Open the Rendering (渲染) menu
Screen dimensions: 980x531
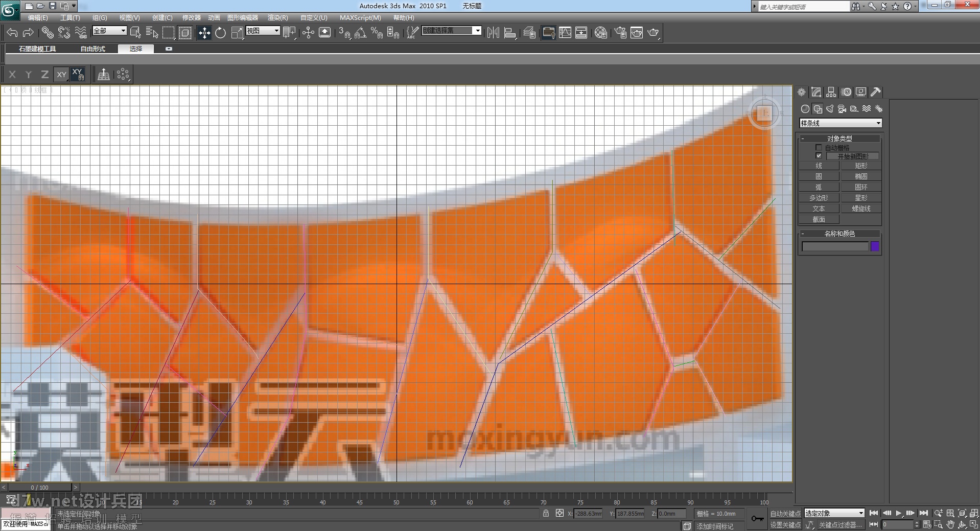[277, 18]
